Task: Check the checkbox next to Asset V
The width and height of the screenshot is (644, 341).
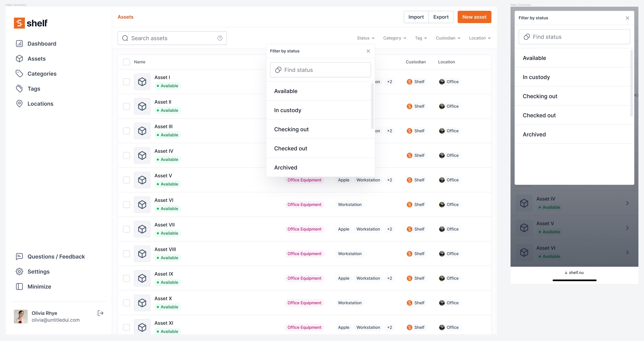Action: click(x=127, y=180)
